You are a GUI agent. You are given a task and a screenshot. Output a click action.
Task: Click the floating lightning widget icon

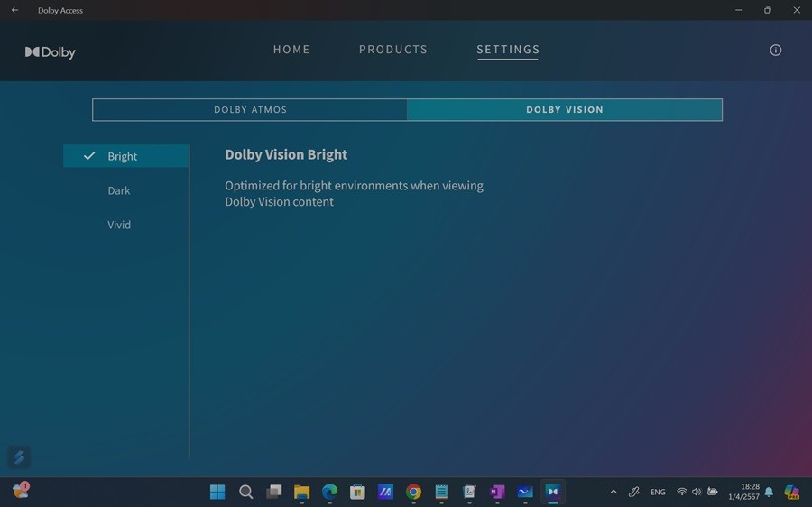coord(19,457)
